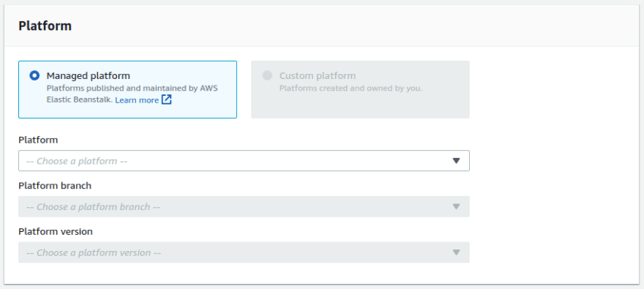Click the Platform field label above dropdown
Screen dimensions: 644x289
pos(38,140)
